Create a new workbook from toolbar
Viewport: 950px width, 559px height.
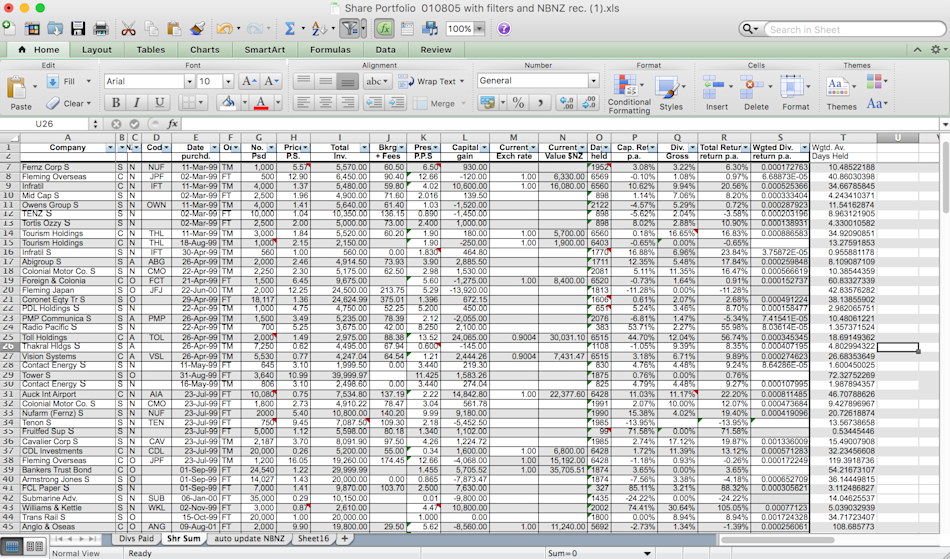(9, 28)
